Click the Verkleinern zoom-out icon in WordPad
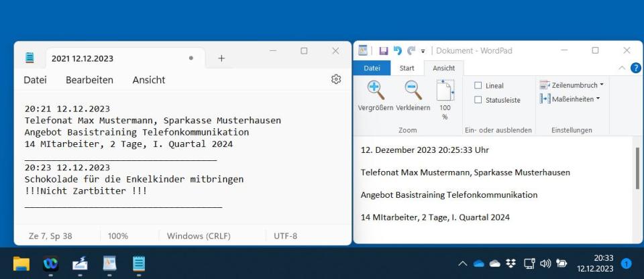The width and height of the screenshot is (644, 279). pyautogui.click(x=413, y=90)
